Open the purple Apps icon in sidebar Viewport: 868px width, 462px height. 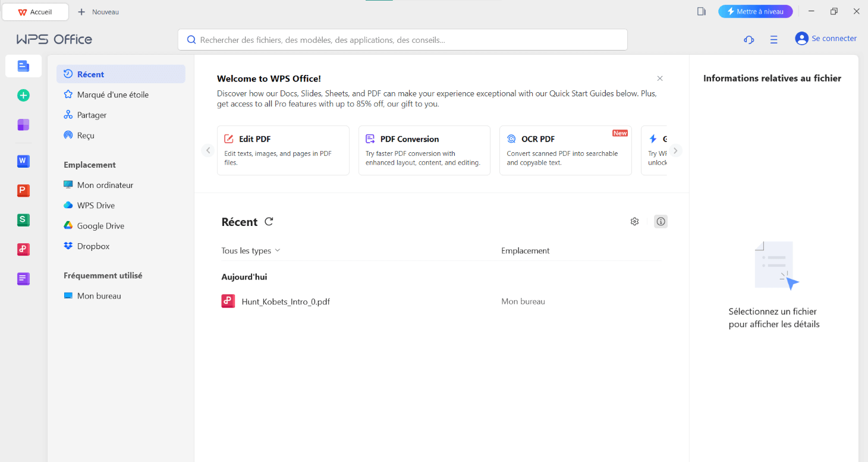click(x=23, y=125)
